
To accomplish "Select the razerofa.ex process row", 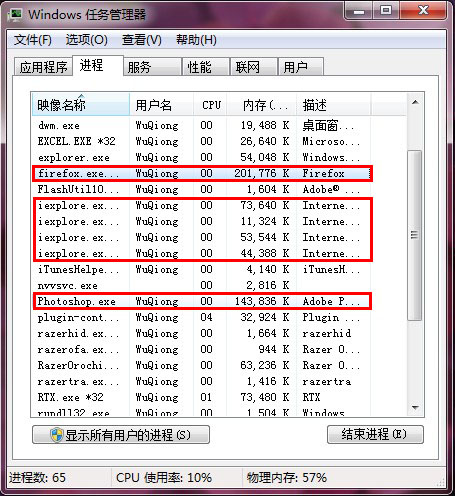I will pyautogui.click(x=202, y=349).
